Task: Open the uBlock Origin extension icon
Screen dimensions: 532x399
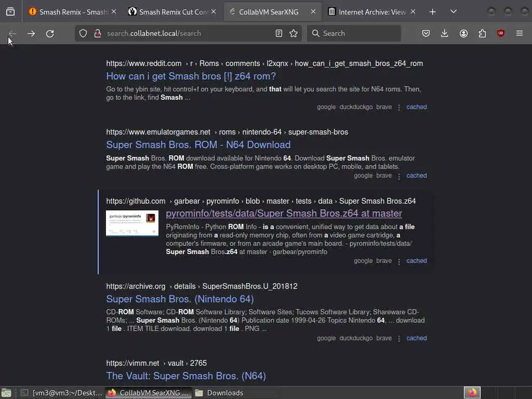Action: click(x=501, y=33)
